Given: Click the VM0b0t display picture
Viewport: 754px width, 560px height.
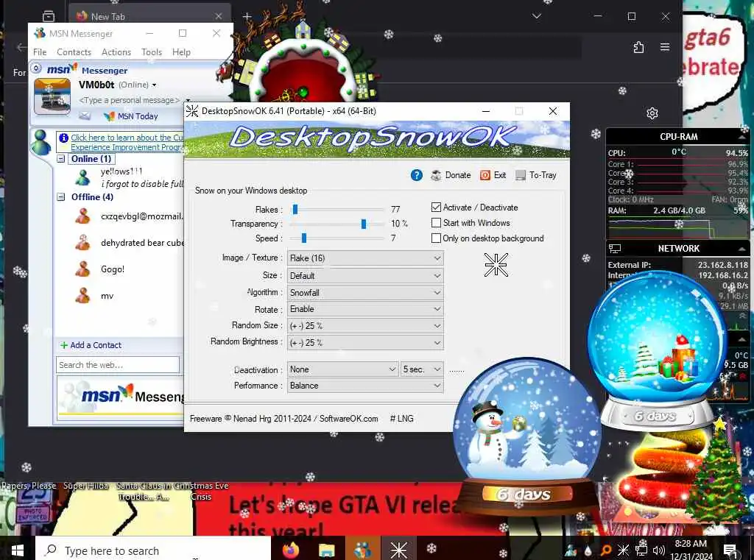Looking at the screenshot, I should [x=52, y=96].
